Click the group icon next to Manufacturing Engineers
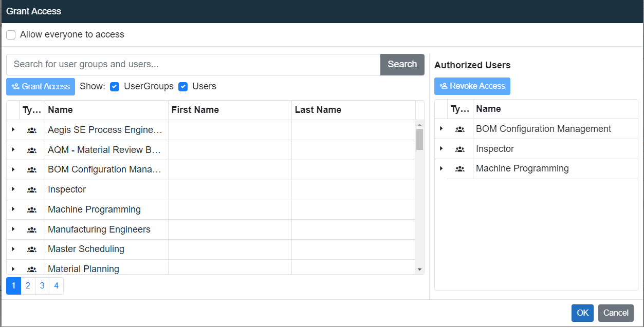 (31, 229)
